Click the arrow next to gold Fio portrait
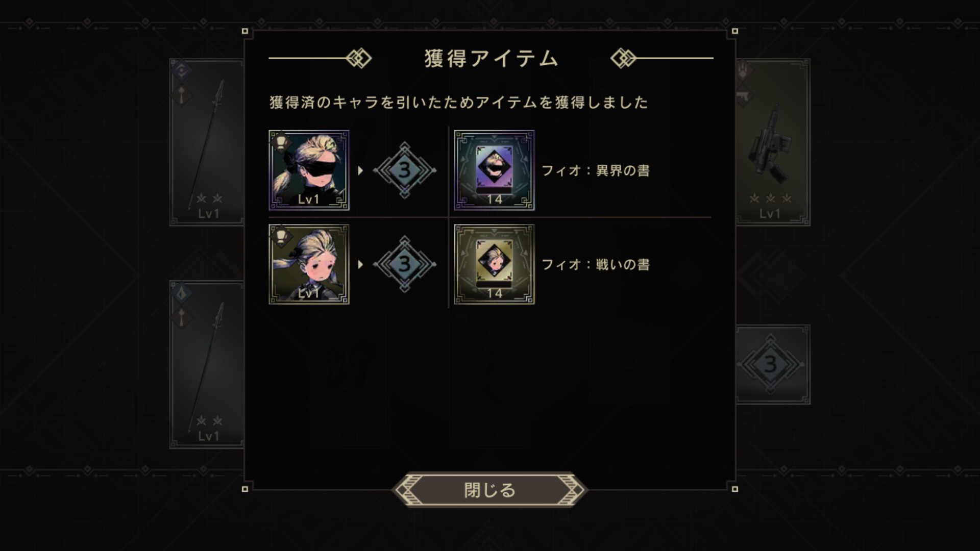 pos(360,264)
